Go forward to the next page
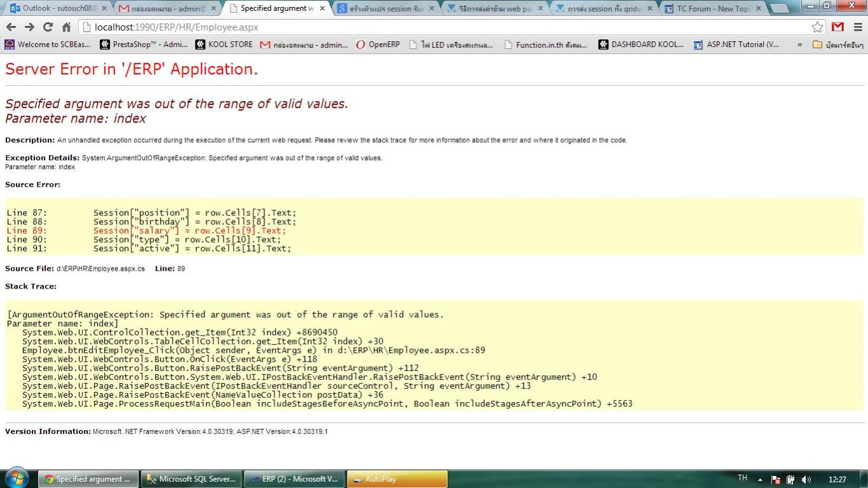Viewport: 868px width, 488px height. tap(29, 27)
